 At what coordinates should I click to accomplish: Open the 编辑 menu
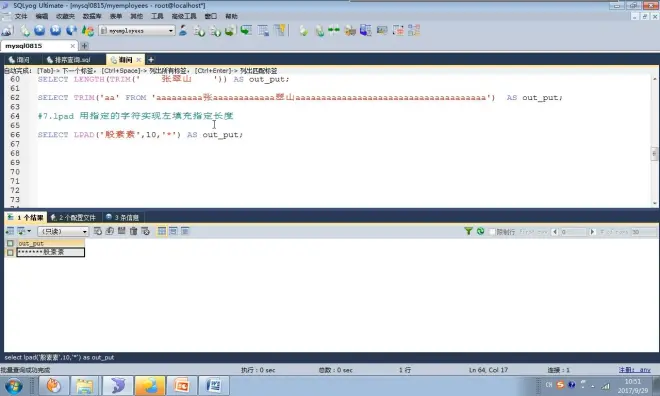coord(42,16)
